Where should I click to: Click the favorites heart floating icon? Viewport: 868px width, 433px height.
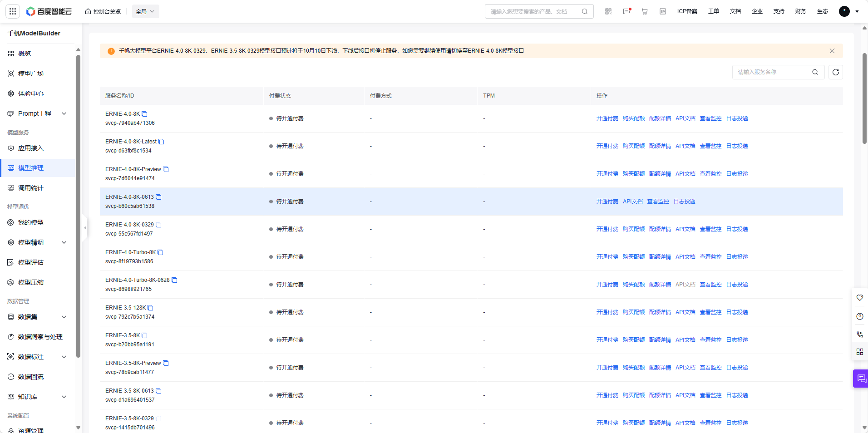coord(860,298)
